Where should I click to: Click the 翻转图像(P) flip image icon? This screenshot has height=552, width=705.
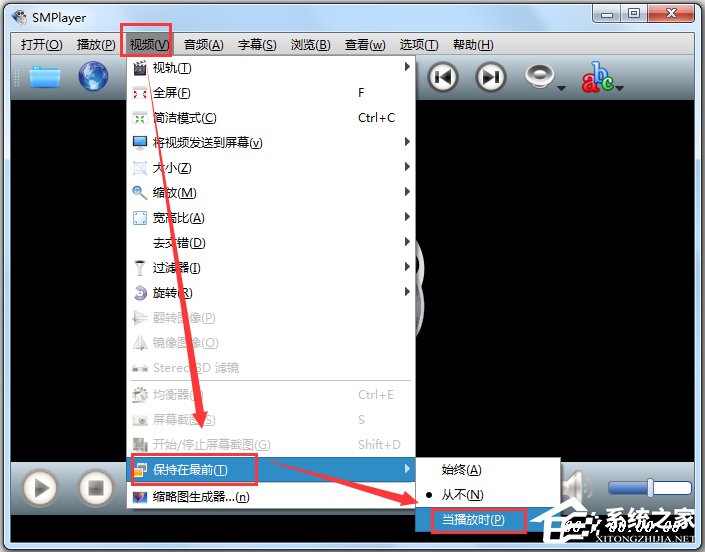pyautogui.click(x=140, y=318)
